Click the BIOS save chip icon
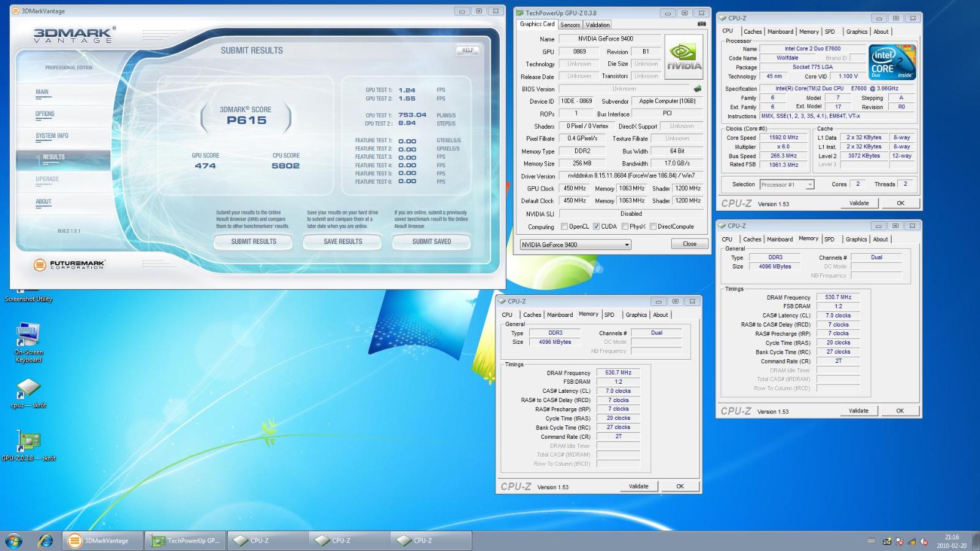The image size is (980, 551). point(698,89)
